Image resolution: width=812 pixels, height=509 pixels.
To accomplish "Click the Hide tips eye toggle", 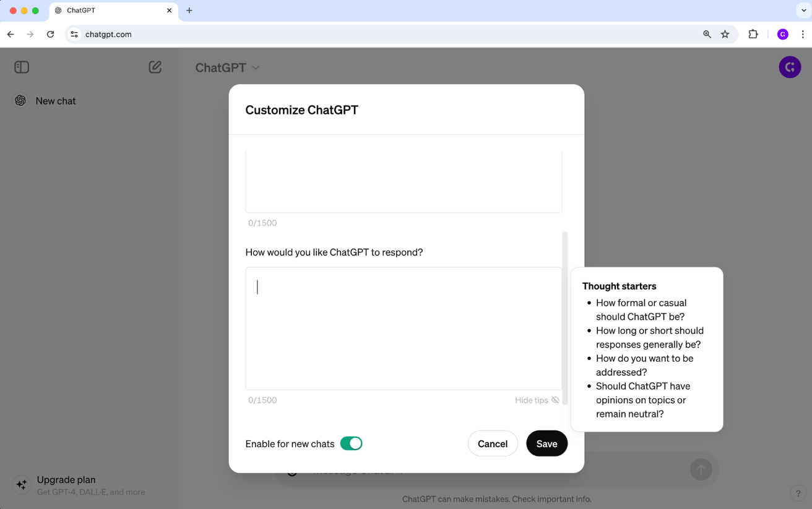I will coord(537,400).
